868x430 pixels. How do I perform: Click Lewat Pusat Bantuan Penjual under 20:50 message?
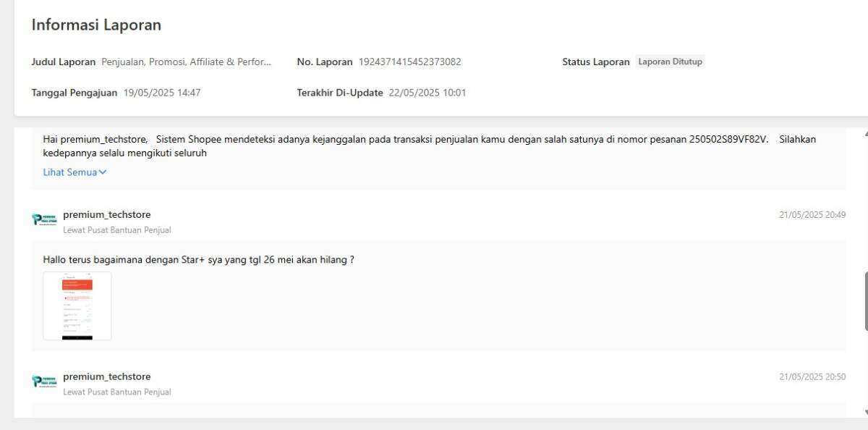(x=117, y=392)
